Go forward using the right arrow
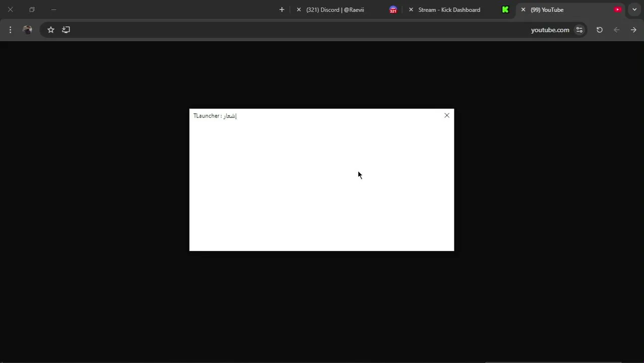 pos(633,30)
